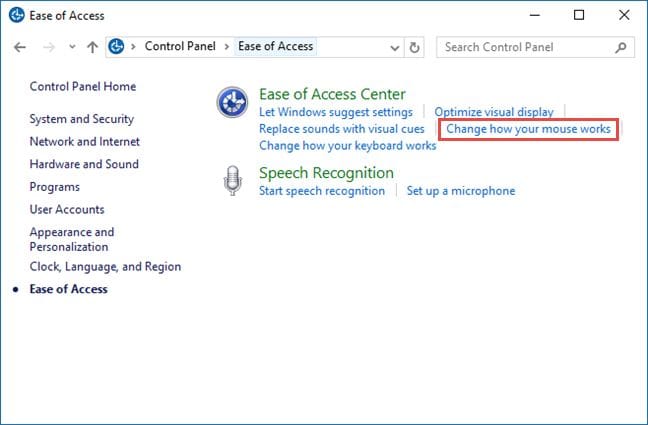
Task: Open Change how your mouse works
Action: pos(528,129)
